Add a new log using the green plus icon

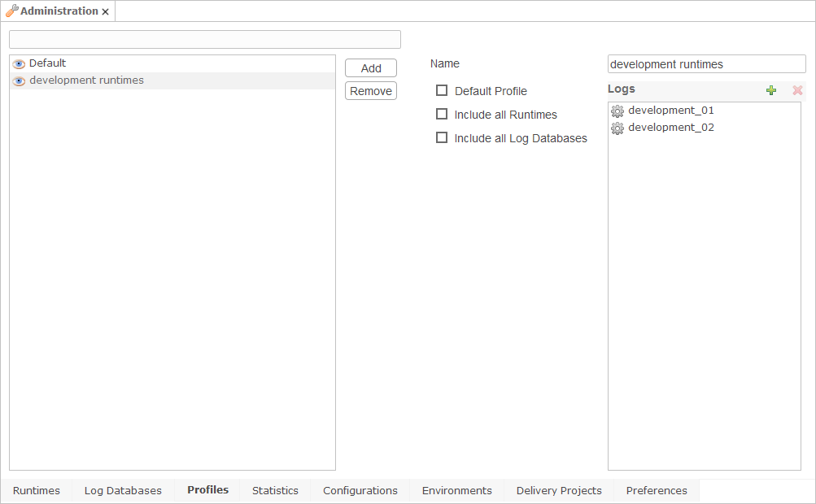coord(771,90)
